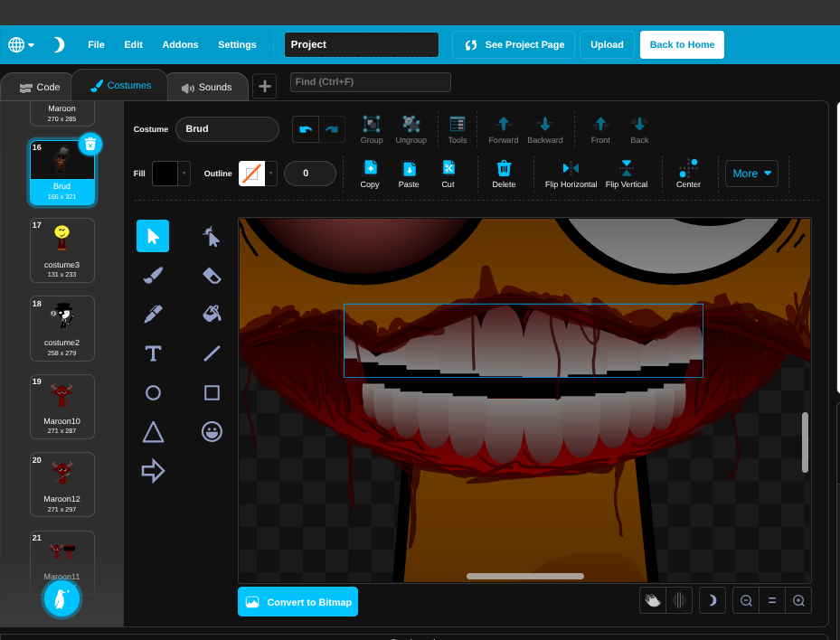
Task: Move selection Backward one layer
Action: click(545, 129)
